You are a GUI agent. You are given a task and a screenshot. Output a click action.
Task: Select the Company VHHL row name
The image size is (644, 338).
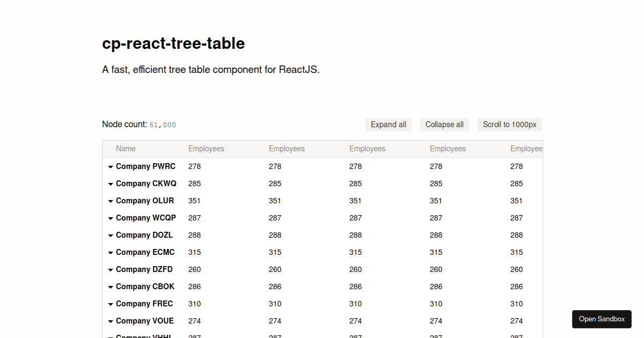(145, 336)
